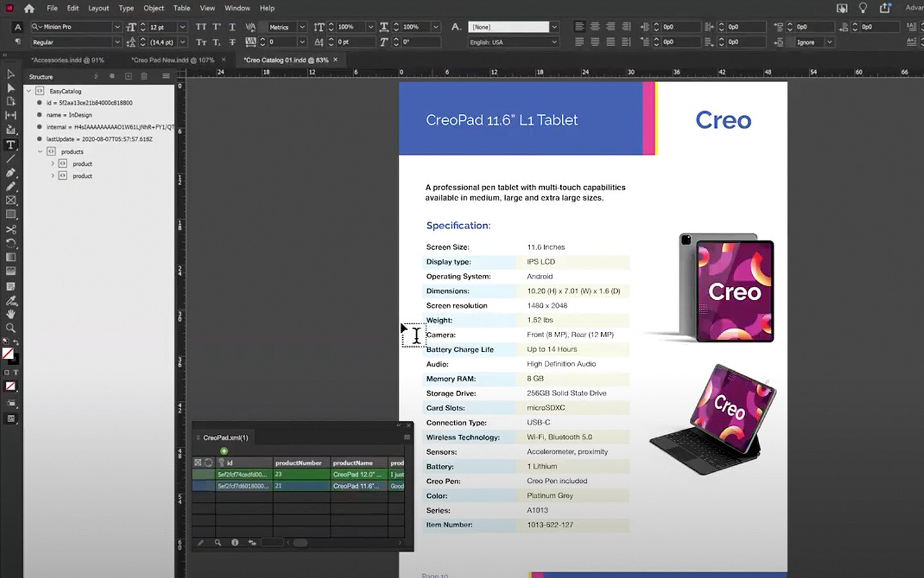Toggle Character Formatting Controls mode
Image resolution: width=924 pixels, height=578 pixels.
click(17, 27)
